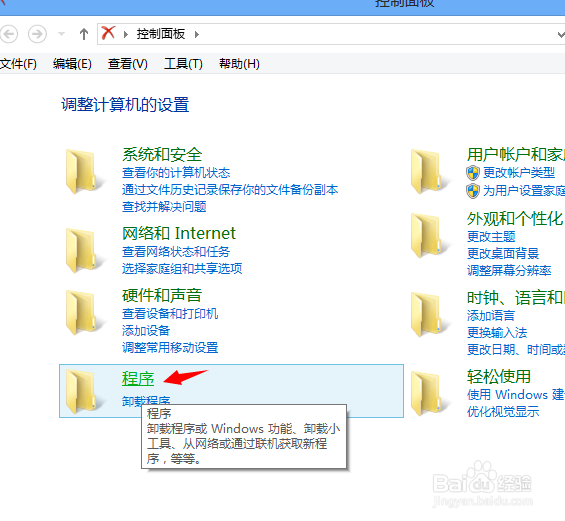Open 更改帐户类型 link

(x=519, y=173)
